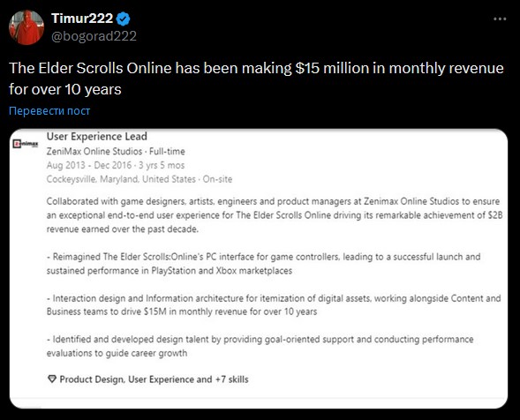Click the diamond skills icon
The image size is (520, 420).
click(x=52, y=379)
